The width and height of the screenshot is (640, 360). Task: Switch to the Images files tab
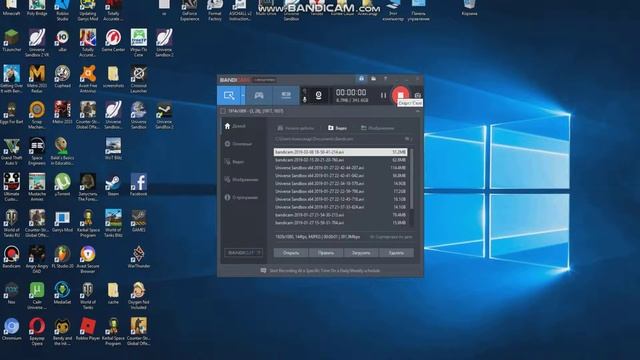pyautogui.click(x=378, y=128)
